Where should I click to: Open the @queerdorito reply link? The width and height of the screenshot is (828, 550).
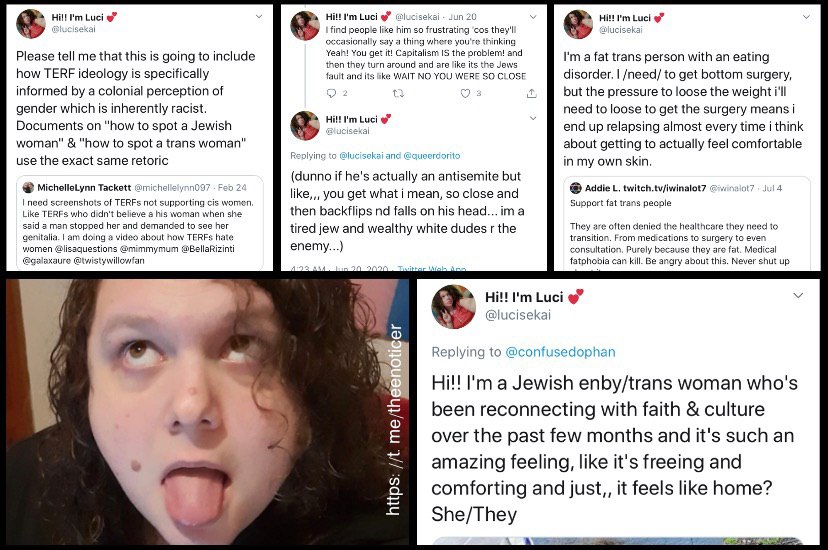431,156
